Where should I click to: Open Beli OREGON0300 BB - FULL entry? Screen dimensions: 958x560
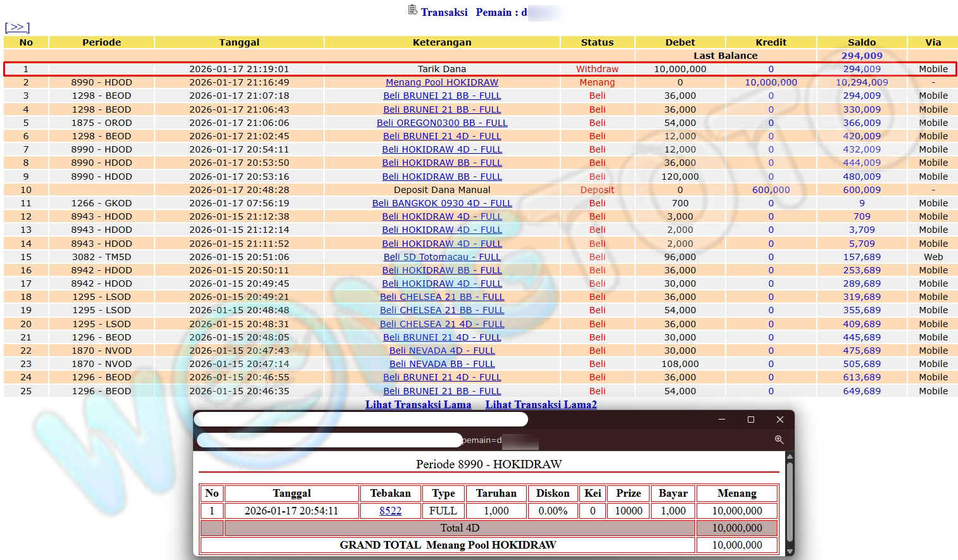pos(442,123)
